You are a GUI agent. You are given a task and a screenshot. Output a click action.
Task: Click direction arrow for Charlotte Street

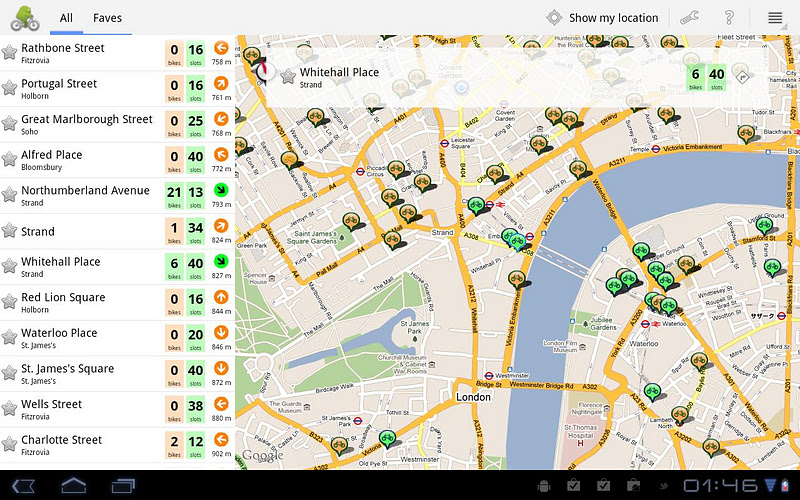pos(221,439)
